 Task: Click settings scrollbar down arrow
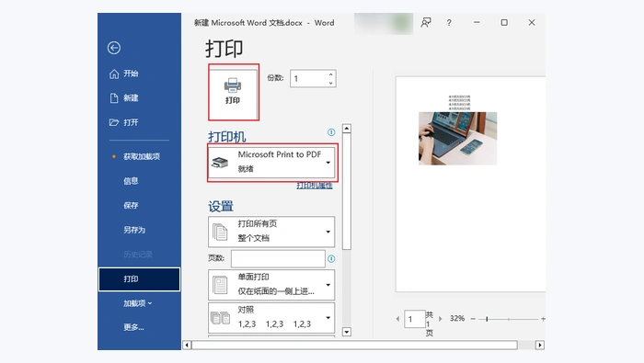pyautogui.click(x=347, y=332)
